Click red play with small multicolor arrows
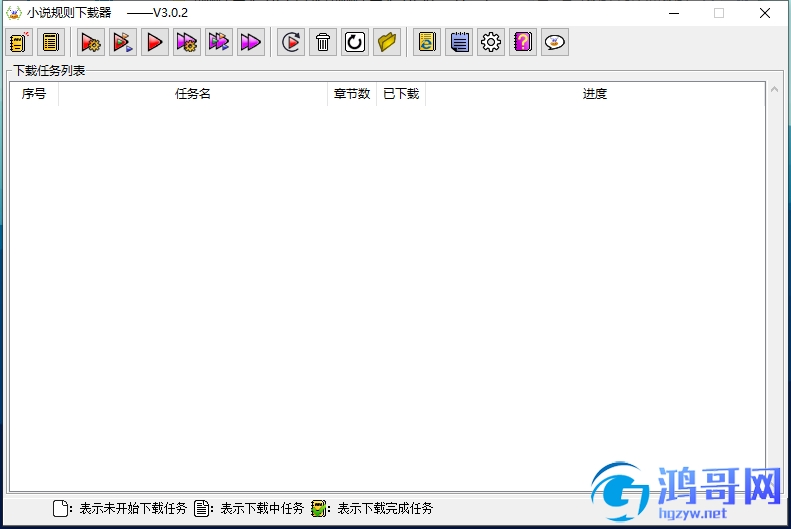791x529 pixels. [x=123, y=42]
